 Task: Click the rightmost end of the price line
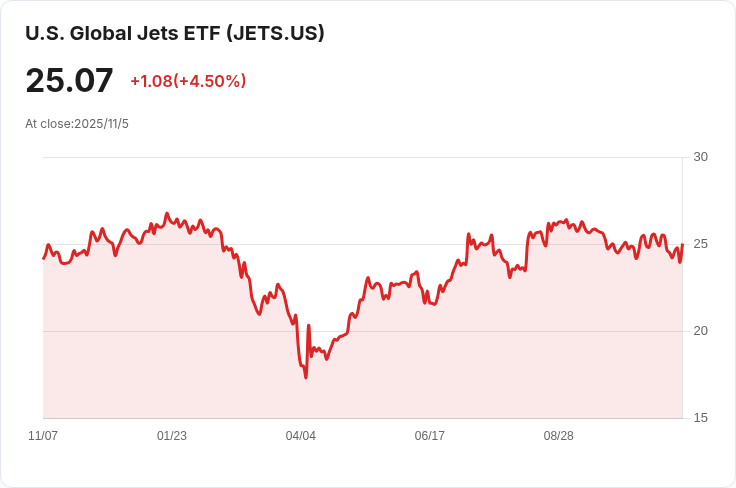tap(682, 246)
